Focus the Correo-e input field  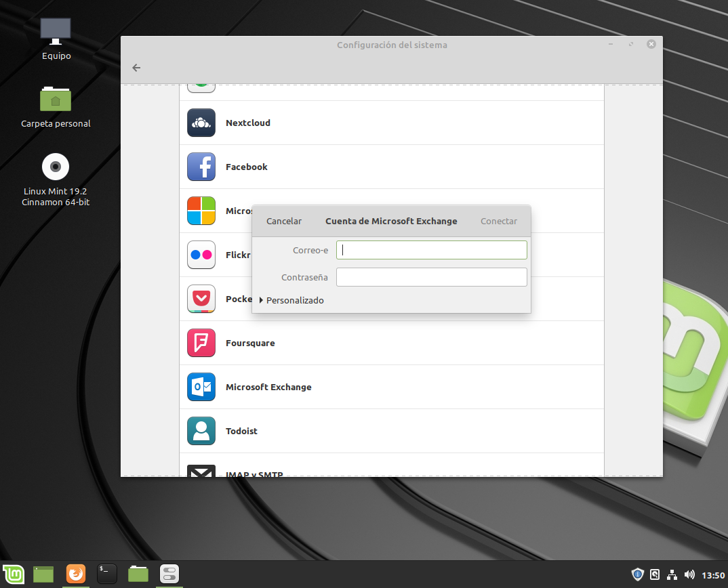431,250
